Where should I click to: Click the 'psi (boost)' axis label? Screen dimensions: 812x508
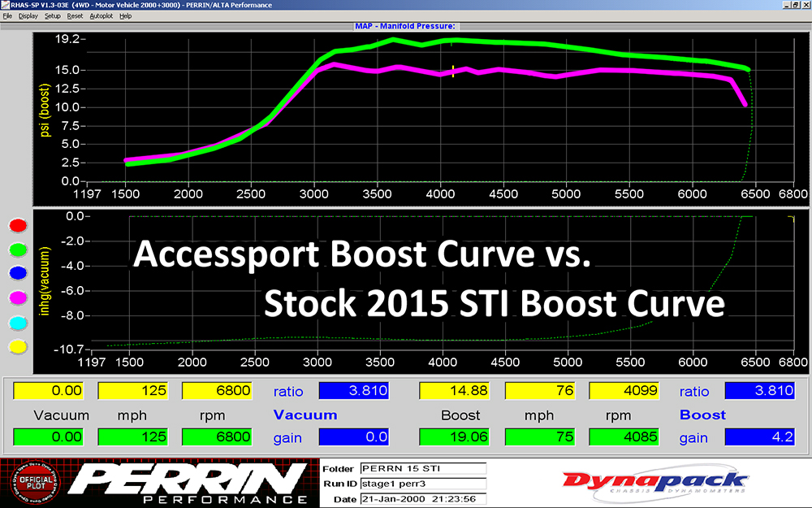45,111
